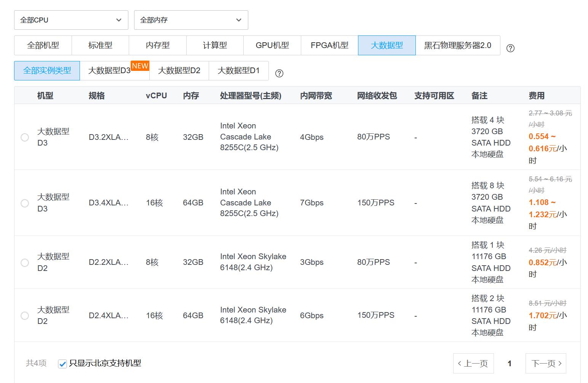Select the FPGA机型 tab
Image resolution: width=588 pixels, height=383 pixels.
329,45
